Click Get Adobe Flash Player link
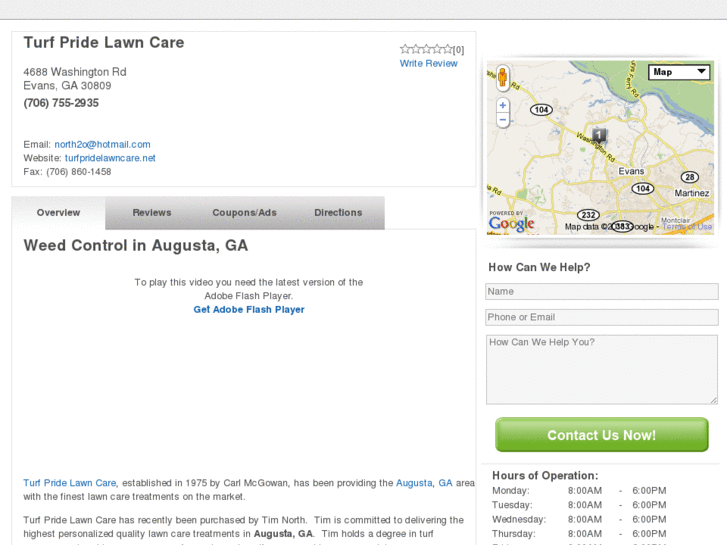 click(x=249, y=309)
